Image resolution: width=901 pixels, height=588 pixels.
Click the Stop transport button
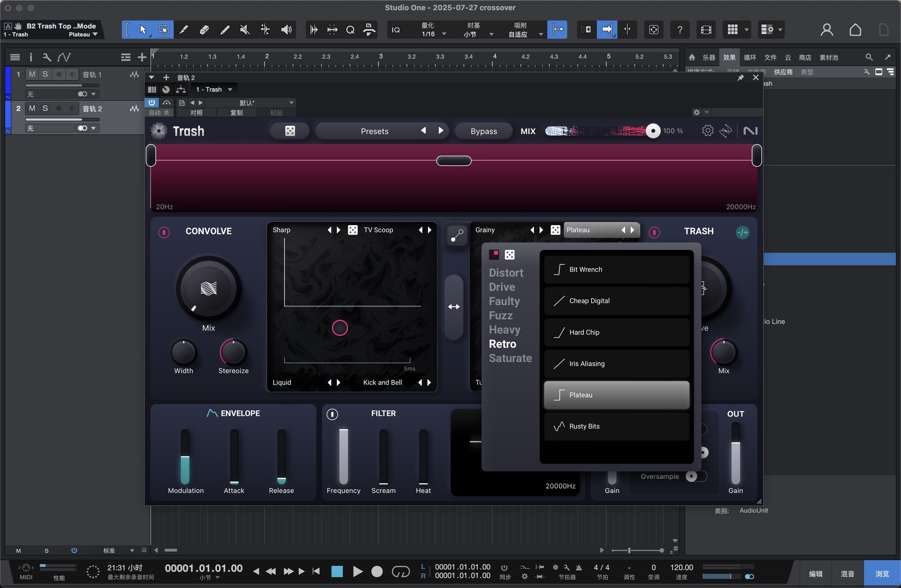337,571
